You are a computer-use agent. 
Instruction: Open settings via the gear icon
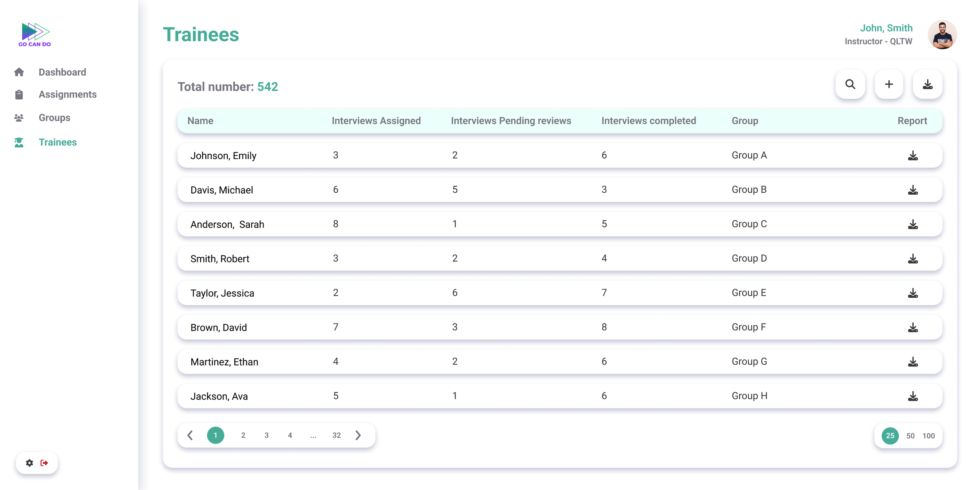29,463
